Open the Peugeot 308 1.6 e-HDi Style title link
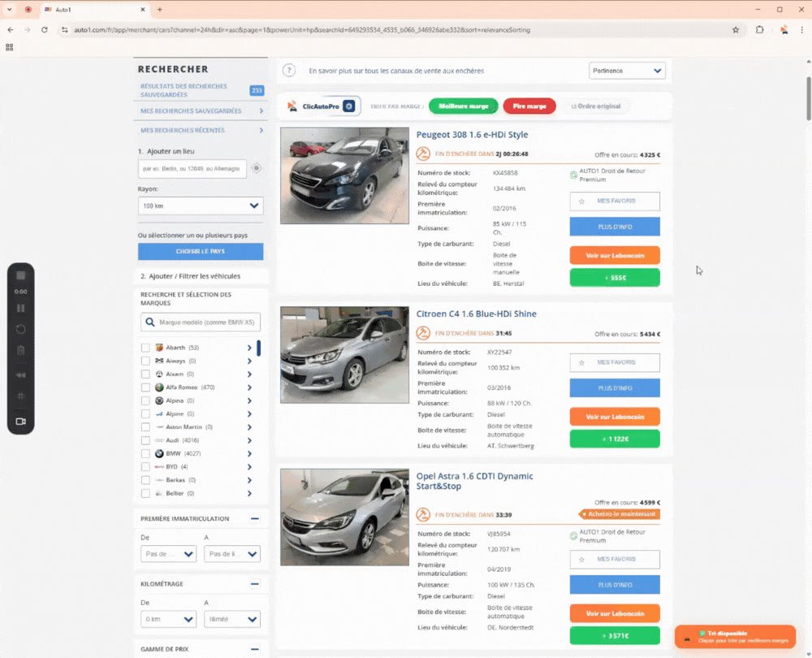Image resolution: width=812 pixels, height=658 pixels. [473, 135]
